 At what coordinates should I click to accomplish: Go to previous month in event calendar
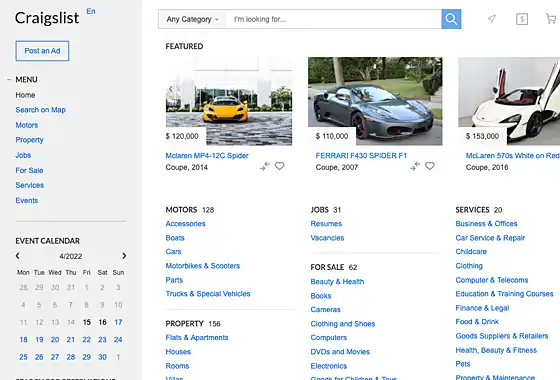[x=18, y=256]
